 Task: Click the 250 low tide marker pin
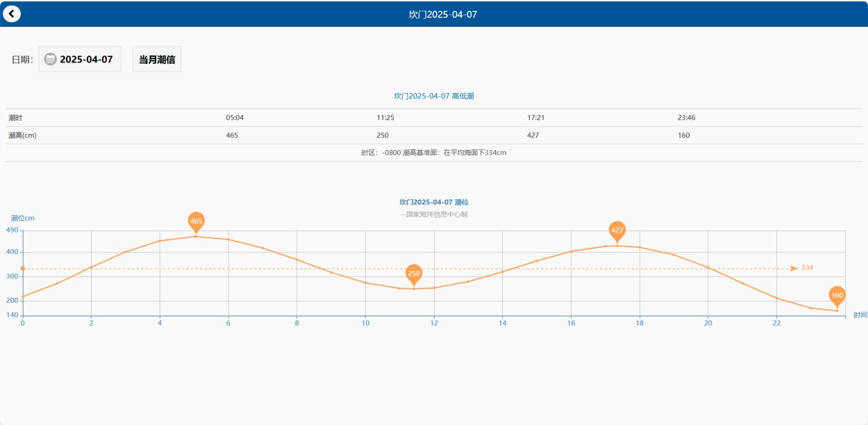pyautogui.click(x=414, y=274)
